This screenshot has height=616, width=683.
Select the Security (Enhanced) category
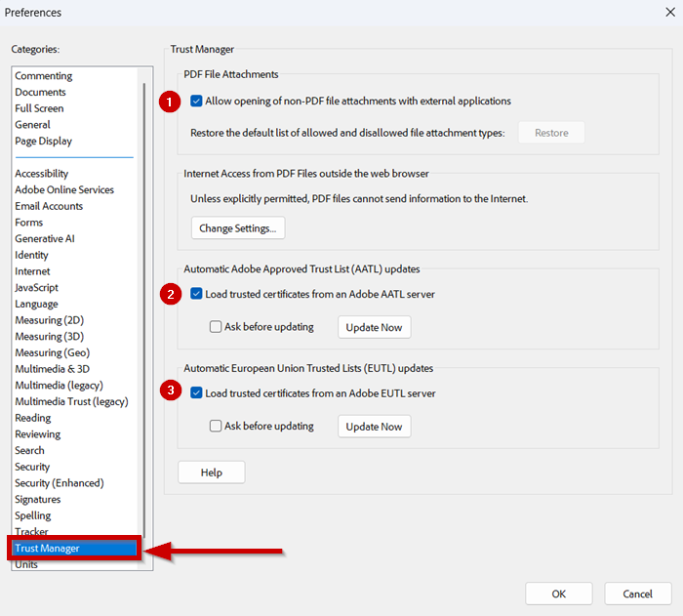coord(59,483)
